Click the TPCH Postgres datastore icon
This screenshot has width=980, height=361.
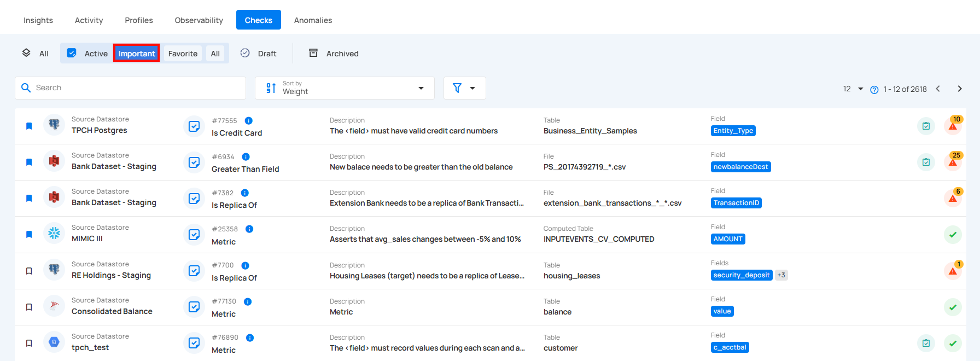coord(54,125)
